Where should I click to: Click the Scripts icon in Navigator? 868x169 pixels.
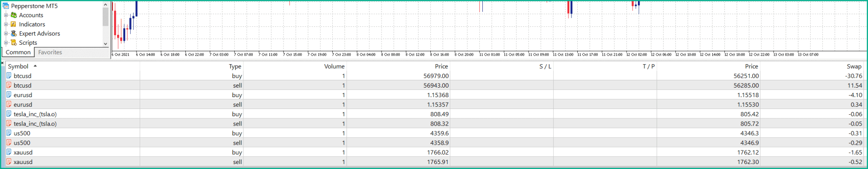coord(14,42)
